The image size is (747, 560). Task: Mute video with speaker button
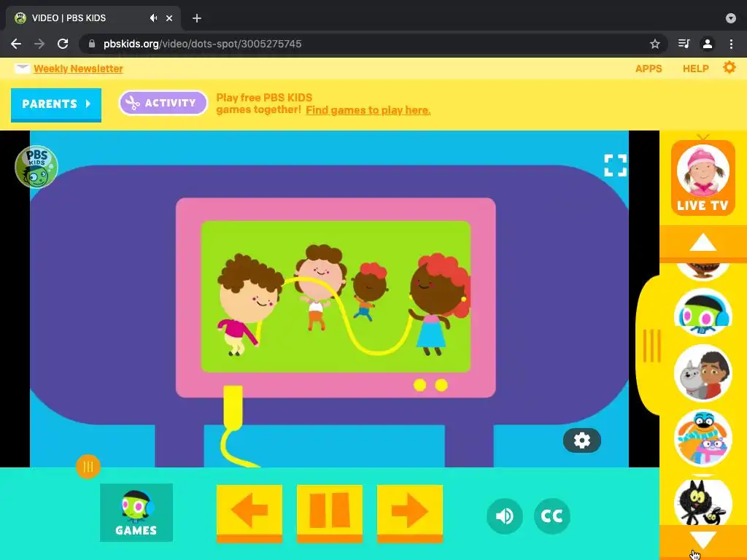pos(505,516)
